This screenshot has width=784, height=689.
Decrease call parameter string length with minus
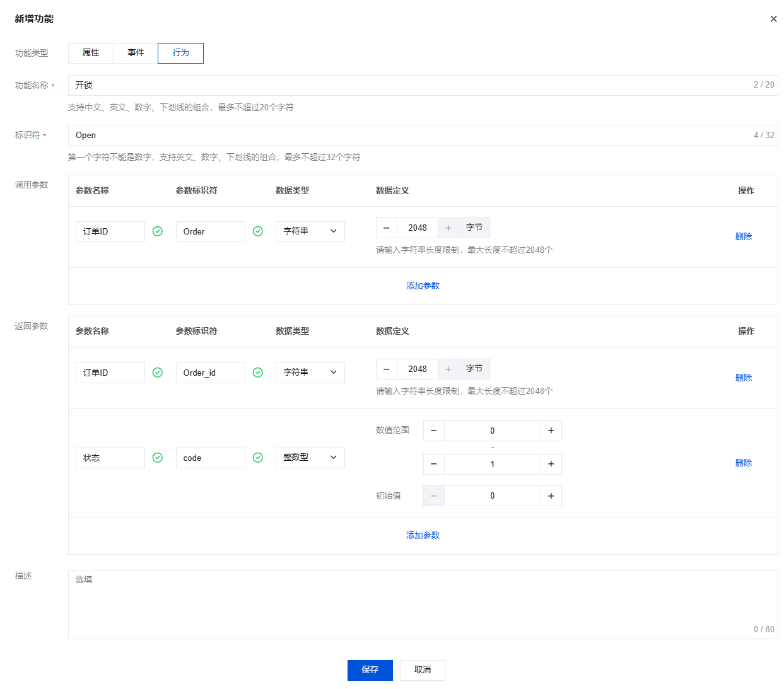click(x=387, y=228)
